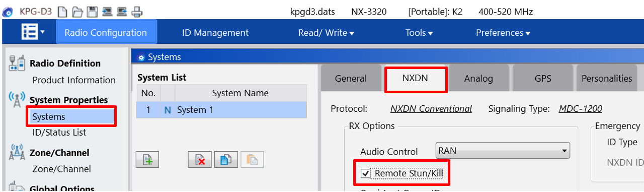Click the New file icon in title bar
The width and height of the screenshot is (644, 192).
(x=63, y=11)
